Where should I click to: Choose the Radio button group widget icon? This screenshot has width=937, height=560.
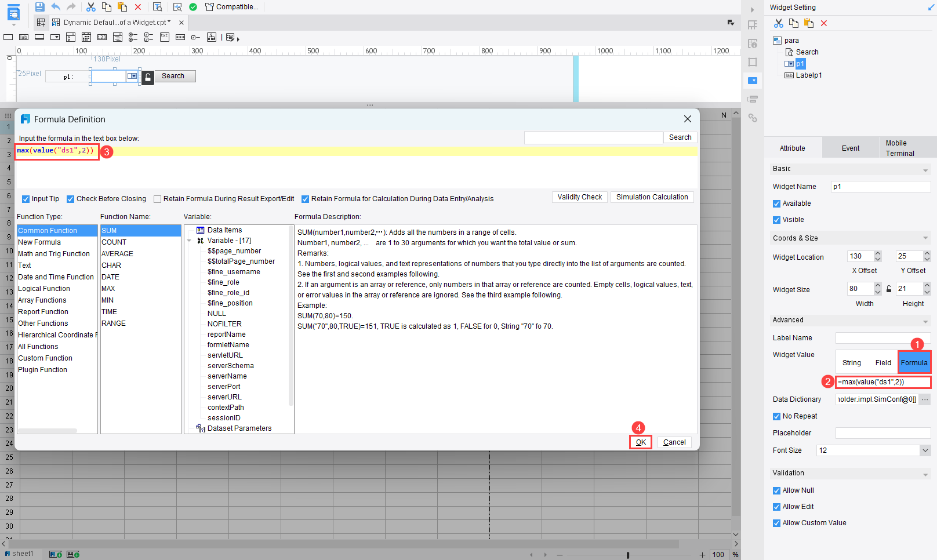coord(133,37)
